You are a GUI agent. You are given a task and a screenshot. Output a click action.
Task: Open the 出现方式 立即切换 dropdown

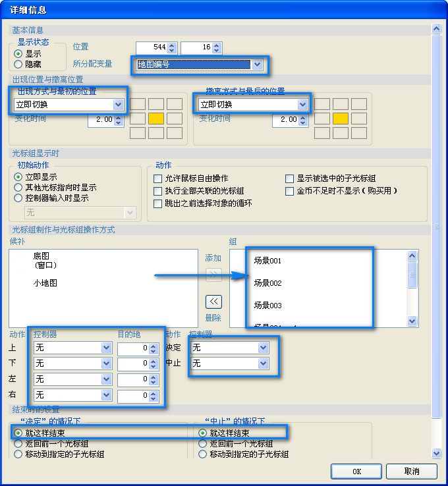click(x=118, y=105)
